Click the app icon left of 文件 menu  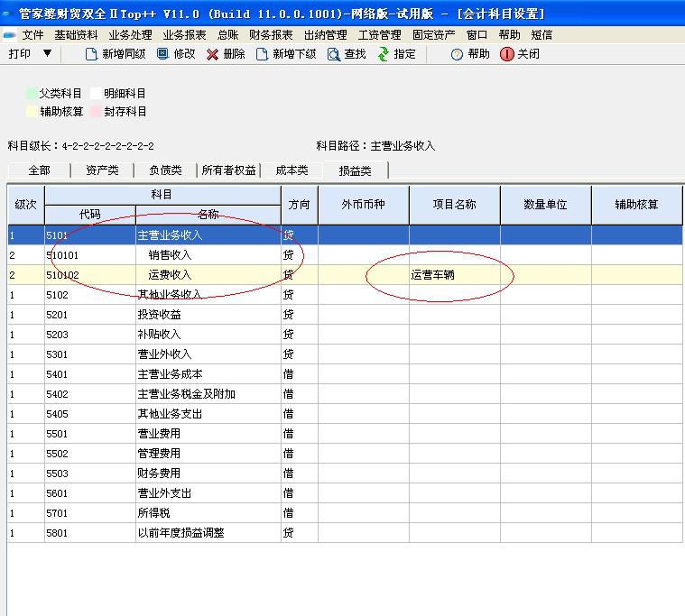pos(10,35)
